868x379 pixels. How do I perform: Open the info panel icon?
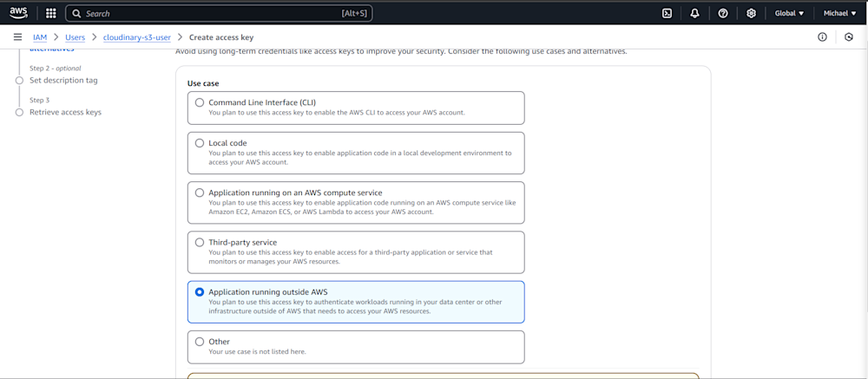822,37
